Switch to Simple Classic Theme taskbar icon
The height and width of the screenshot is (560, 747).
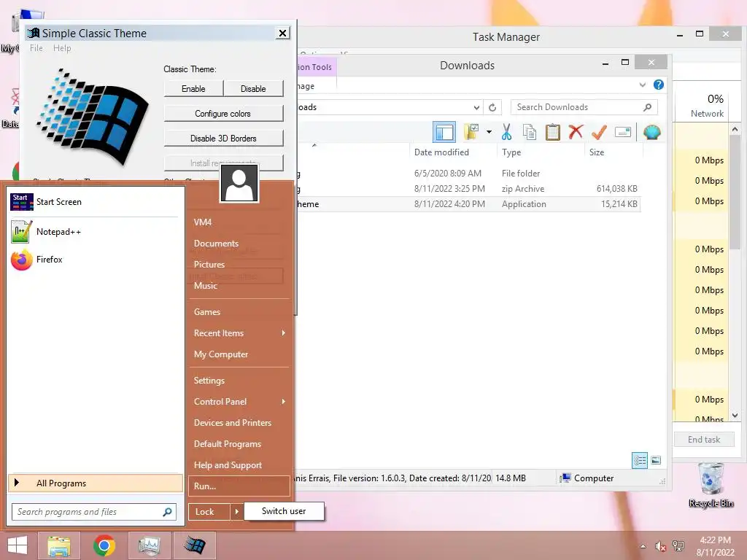[195, 545]
